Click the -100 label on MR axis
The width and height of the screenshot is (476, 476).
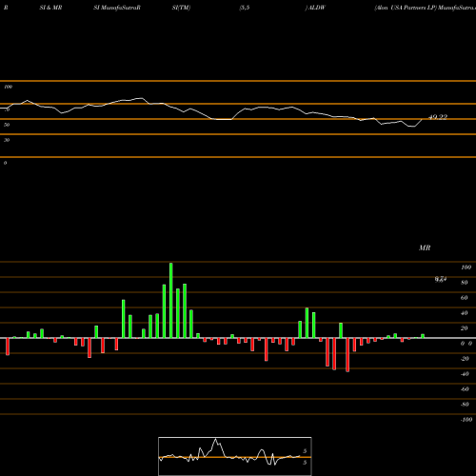coord(466,420)
